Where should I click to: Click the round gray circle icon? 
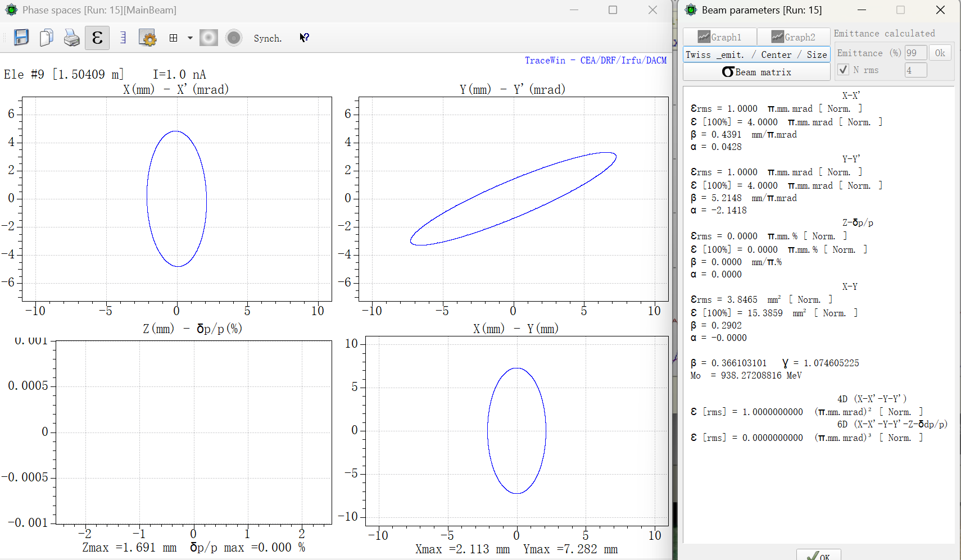tap(234, 38)
